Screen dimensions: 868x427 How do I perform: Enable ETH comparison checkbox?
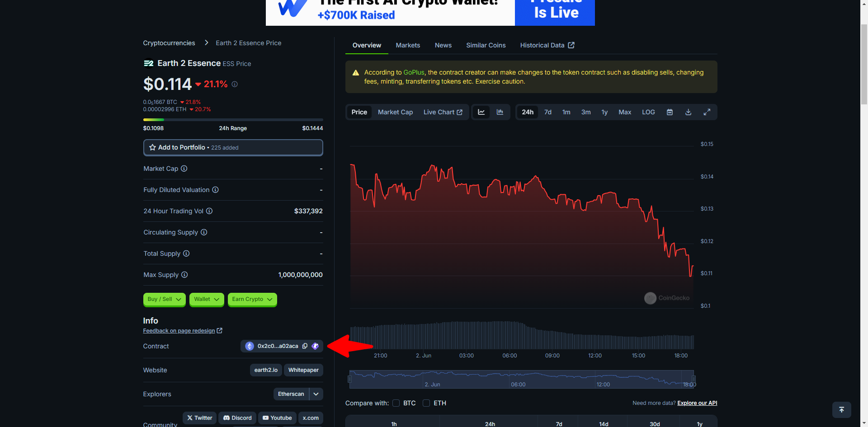(x=426, y=403)
